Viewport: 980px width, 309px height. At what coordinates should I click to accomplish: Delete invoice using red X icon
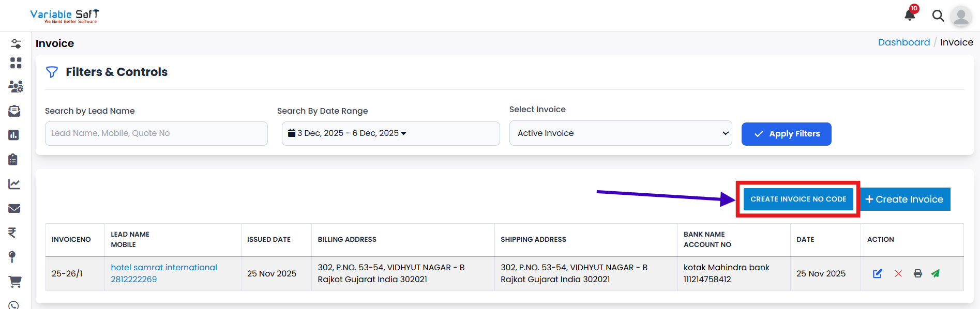point(898,273)
